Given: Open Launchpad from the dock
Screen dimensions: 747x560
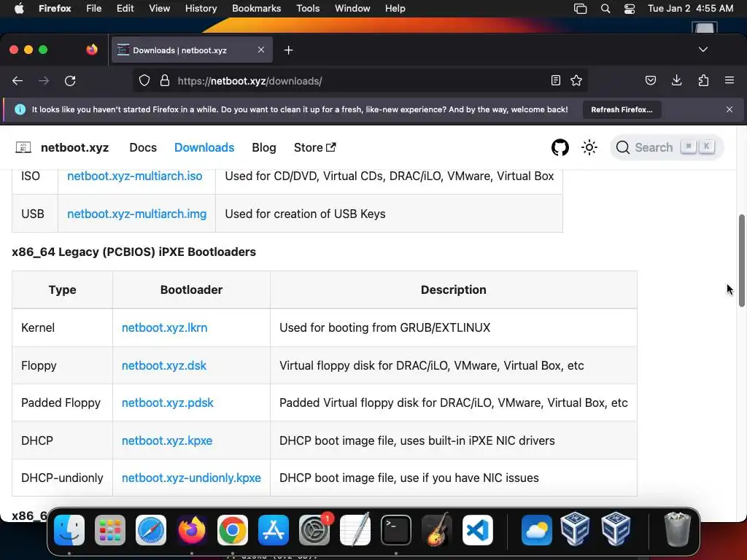Looking at the screenshot, I should point(110,530).
